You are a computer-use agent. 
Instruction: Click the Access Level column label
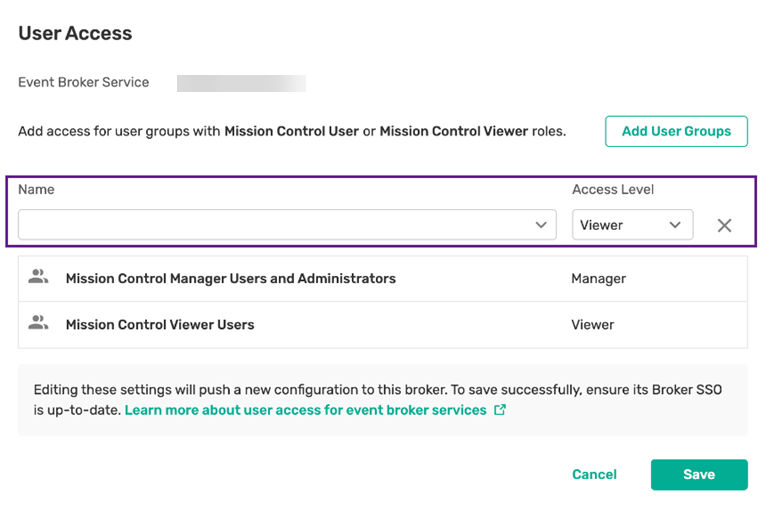click(613, 189)
